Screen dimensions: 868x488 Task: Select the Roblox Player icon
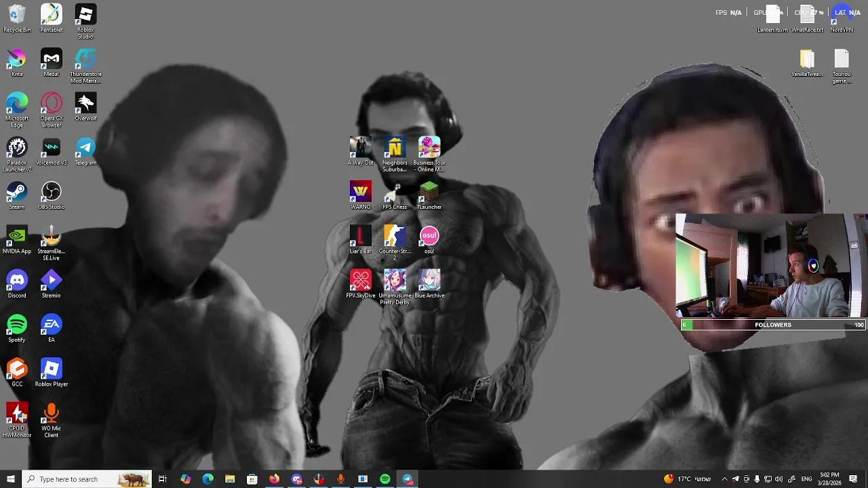(52, 372)
